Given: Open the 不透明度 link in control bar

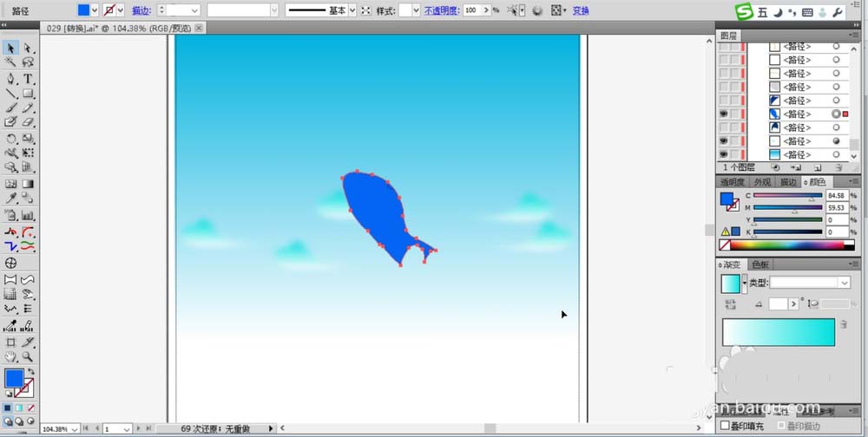Looking at the screenshot, I should tap(442, 10).
